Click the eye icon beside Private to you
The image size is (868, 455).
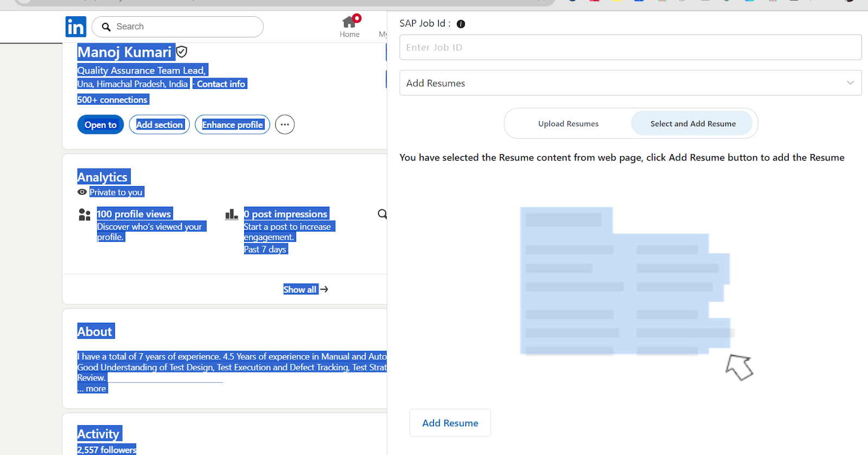[82, 192]
